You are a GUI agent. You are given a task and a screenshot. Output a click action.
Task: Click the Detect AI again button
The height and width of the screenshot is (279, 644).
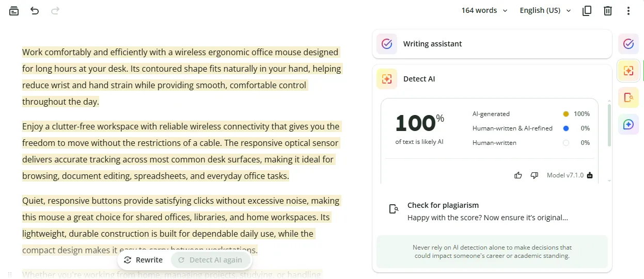(210, 260)
